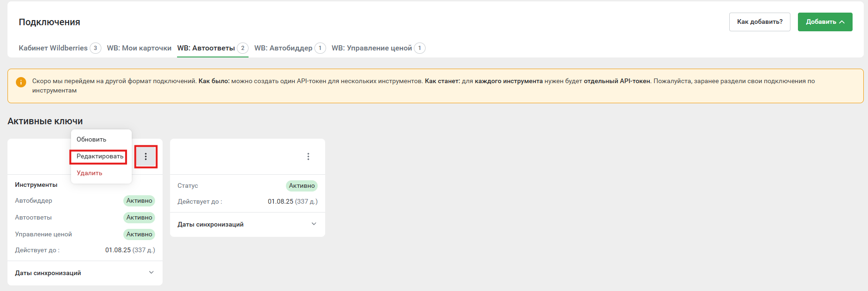Click Действует до label on first card
868x291 pixels.
click(37, 250)
